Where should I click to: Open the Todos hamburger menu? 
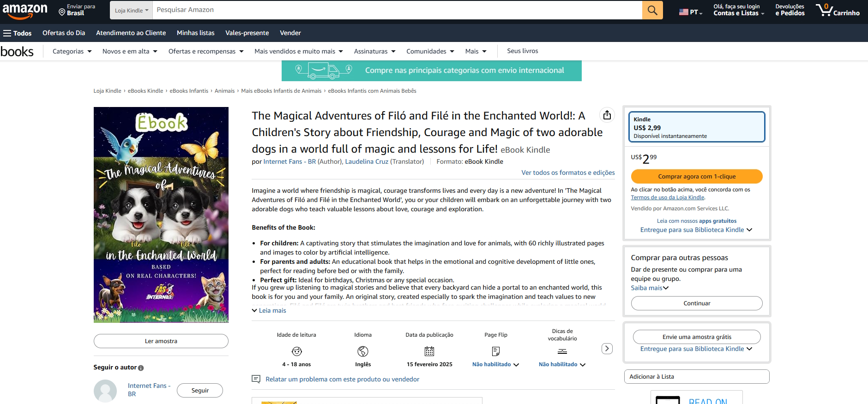tap(18, 33)
